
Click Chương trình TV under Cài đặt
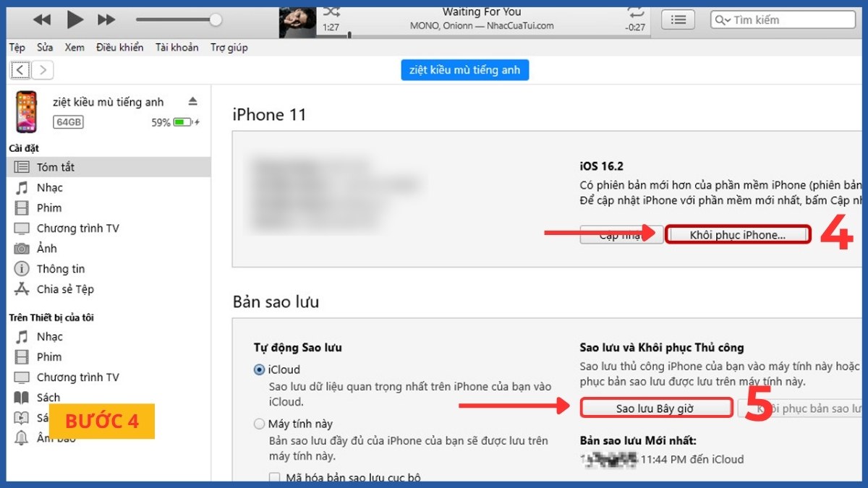click(x=77, y=228)
